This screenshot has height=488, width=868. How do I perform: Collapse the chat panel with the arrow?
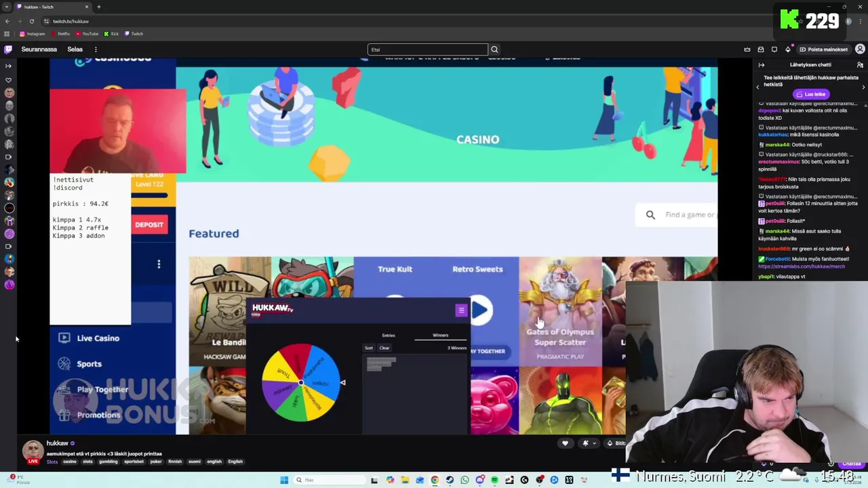click(x=761, y=65)
